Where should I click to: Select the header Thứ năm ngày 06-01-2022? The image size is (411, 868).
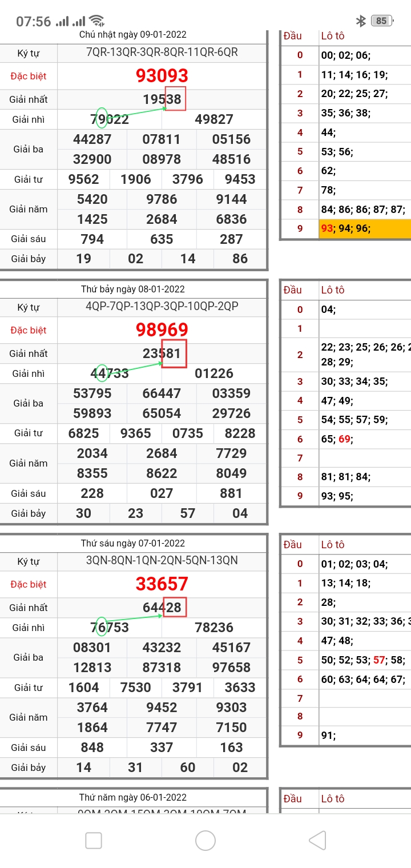point(132,798)
